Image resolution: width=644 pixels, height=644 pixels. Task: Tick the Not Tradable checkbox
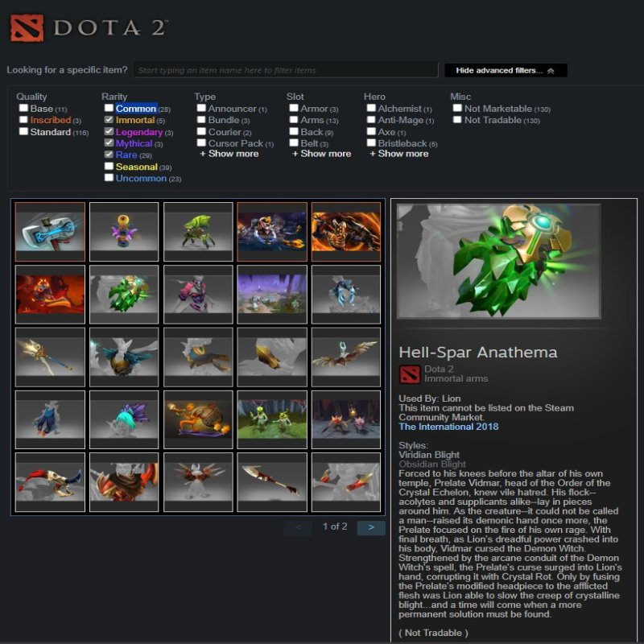click(x=457, y=119)
